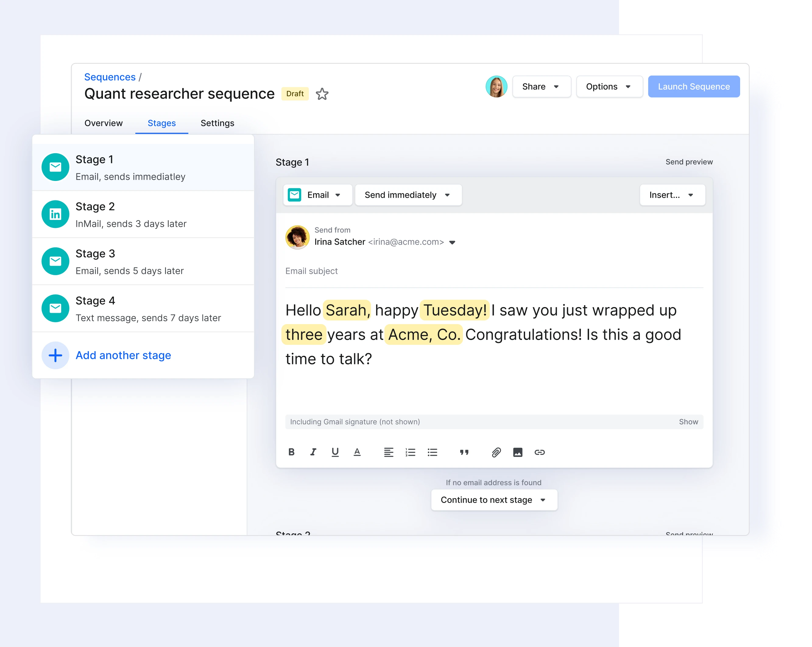This screenshot has height=647, width=812.
Task: Click the Continue to next stage dropdown
Action: coord(494,500)
